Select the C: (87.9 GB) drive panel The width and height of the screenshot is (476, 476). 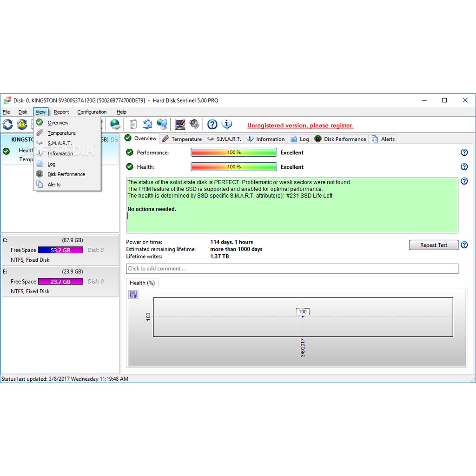(x=60, y=250)
